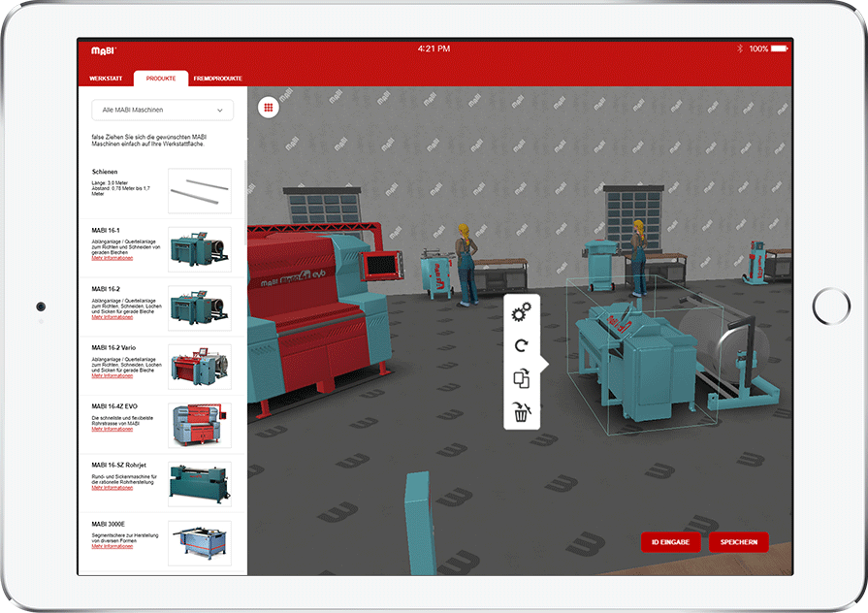Duplicate the selected machine with the copy icon
Image resolution: width=868 pixels, height=613 pixels.
click(522, 379)
